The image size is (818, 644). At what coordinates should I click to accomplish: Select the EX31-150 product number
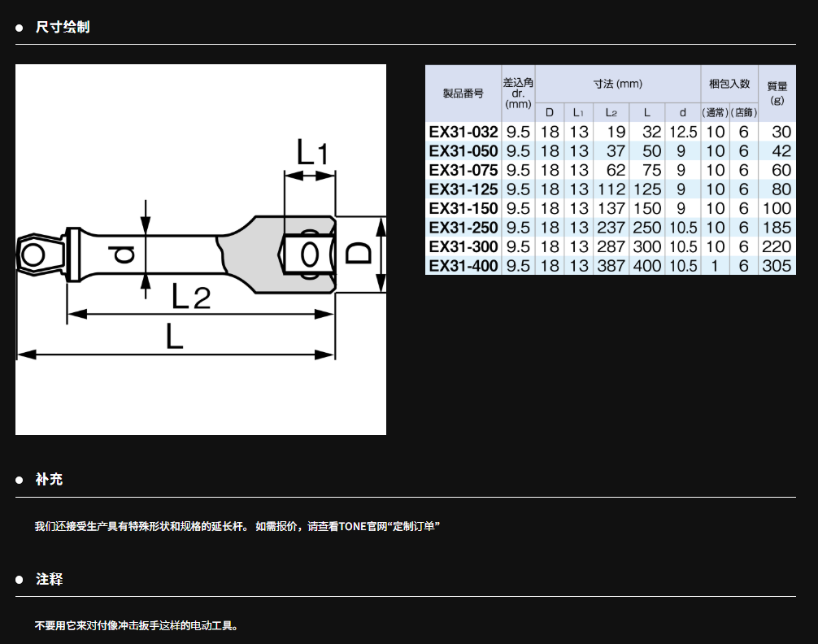tap(463, 208)
